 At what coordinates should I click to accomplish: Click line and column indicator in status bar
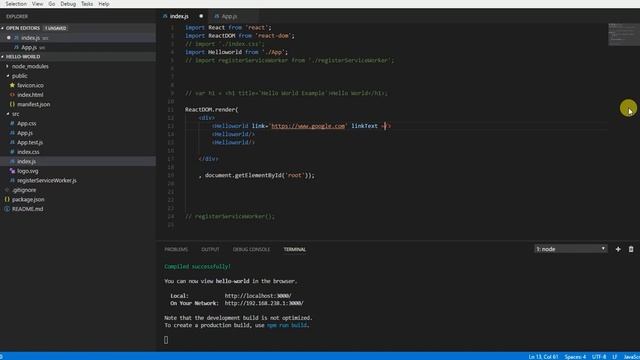(x=543, y=357)
